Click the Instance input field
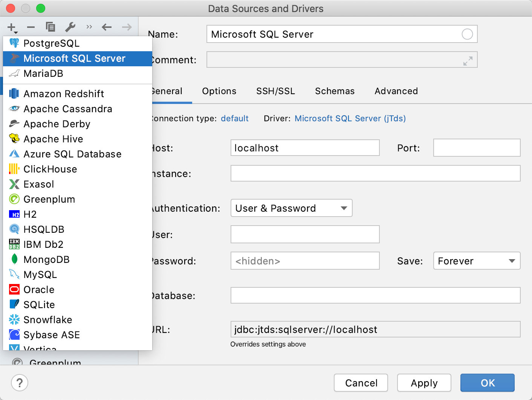This screenshot has height=400, width=532. (x=376, y=173)
